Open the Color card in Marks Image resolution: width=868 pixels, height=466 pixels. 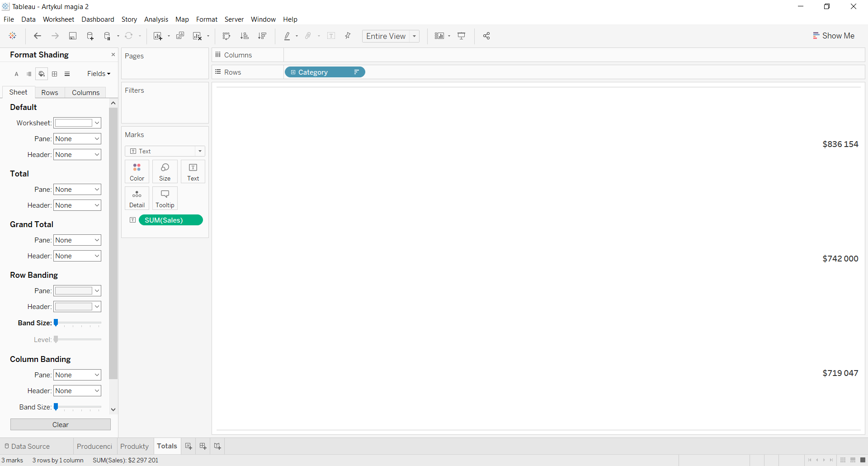pyautogui.click(x=137, y=172)
